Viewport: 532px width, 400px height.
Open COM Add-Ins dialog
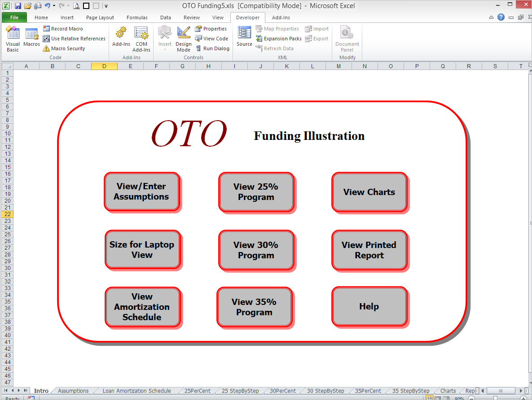pyautogui.click(x=141, y=39)
